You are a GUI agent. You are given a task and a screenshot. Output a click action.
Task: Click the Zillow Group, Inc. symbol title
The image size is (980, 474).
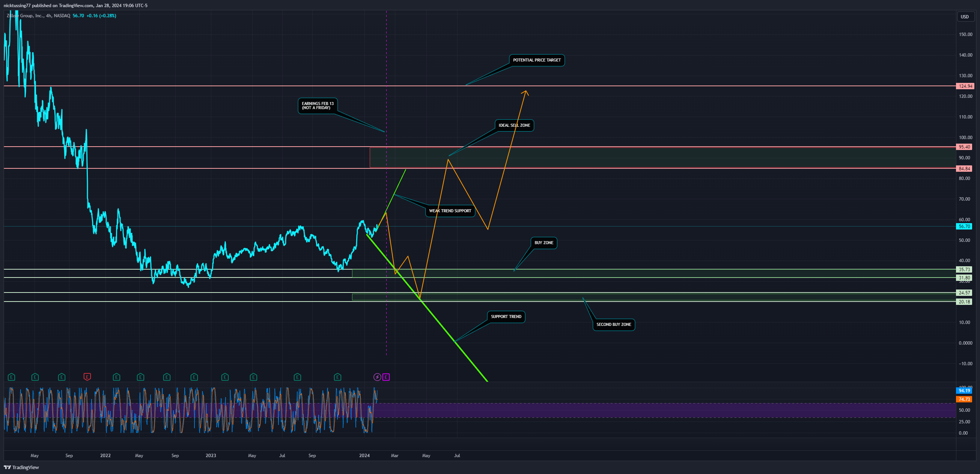click(x=25, y=16)
